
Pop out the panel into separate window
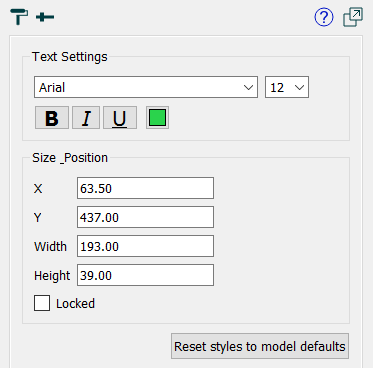353,17
